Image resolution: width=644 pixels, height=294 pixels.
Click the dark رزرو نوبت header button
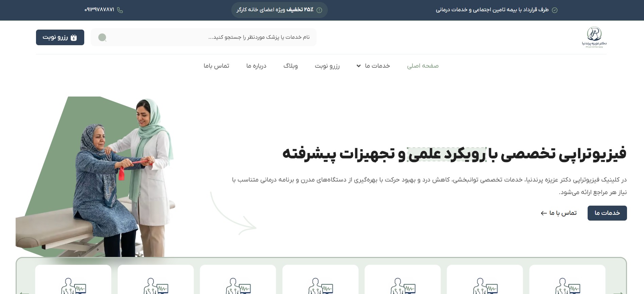pos(60,37)
